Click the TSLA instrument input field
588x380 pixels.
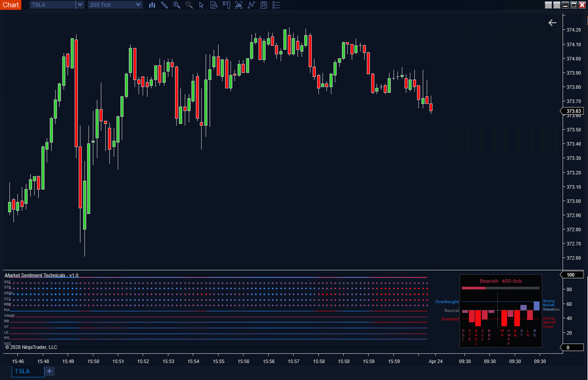pyautogui.click(x=53, y=5)
